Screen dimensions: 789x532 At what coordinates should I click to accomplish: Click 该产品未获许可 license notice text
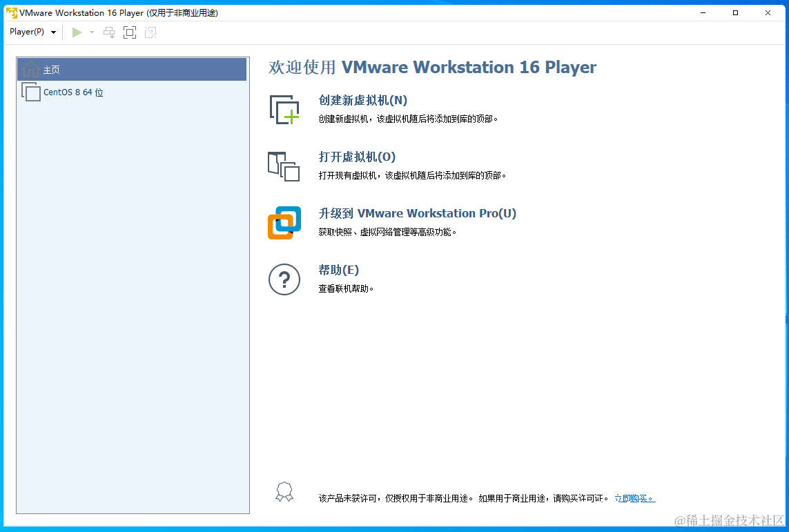pos(463,498)
